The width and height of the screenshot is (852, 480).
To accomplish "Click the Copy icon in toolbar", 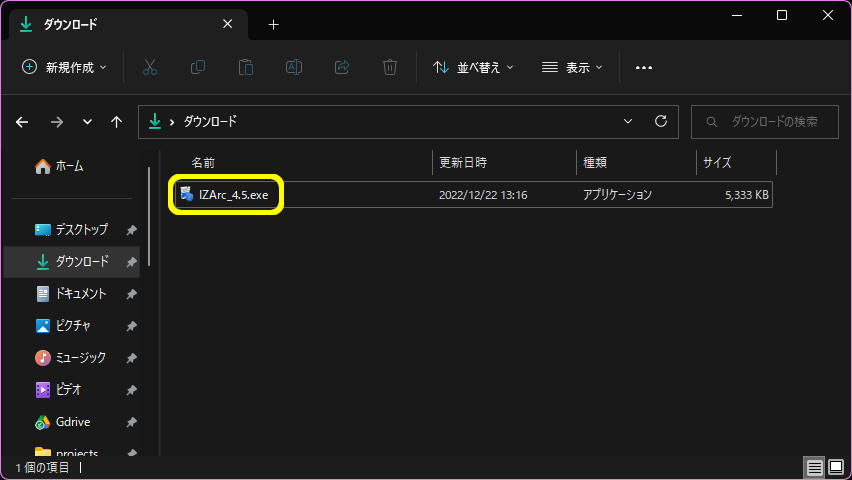I will point(198,67).
